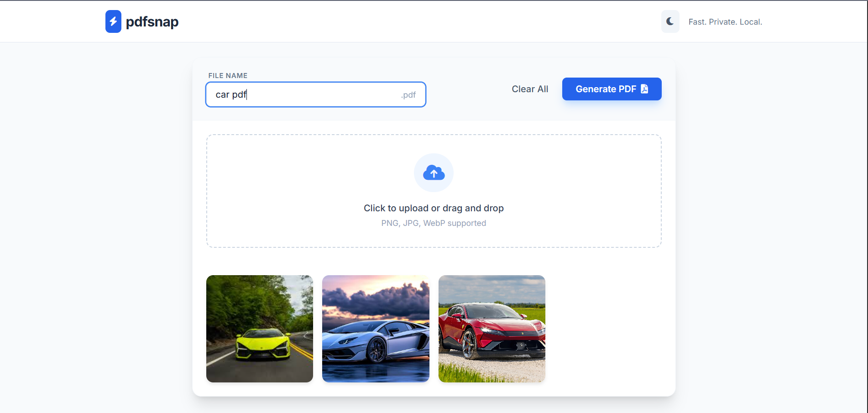
Task: Select the blue sports car thumbnail
Action: pyautogui.click(x=376, y=329)
